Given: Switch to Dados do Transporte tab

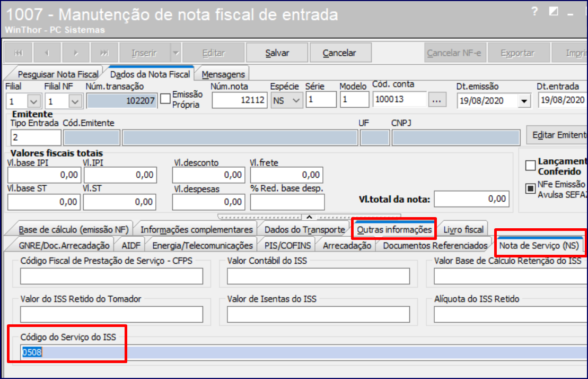Looking at the screenshot, I should (x=304, y=229).
